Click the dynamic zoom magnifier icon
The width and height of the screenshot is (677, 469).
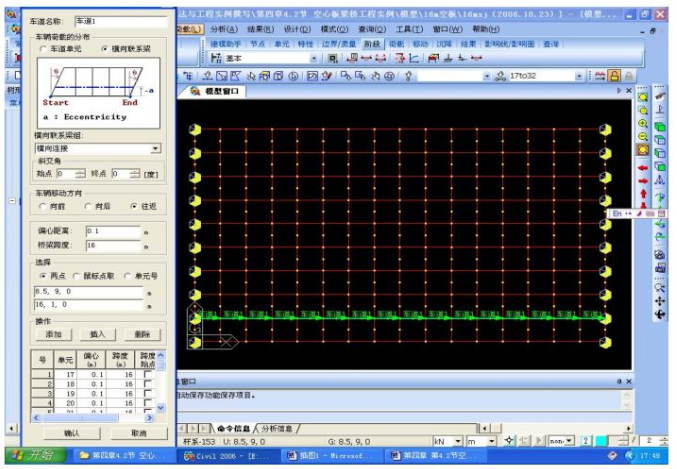click(660, 288)
